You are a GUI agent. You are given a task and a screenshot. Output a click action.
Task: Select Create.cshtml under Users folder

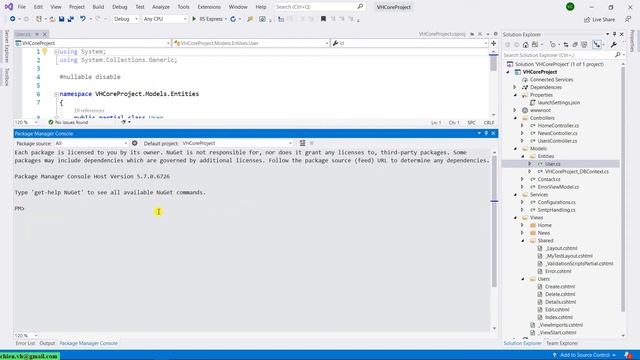pos(560,287)
